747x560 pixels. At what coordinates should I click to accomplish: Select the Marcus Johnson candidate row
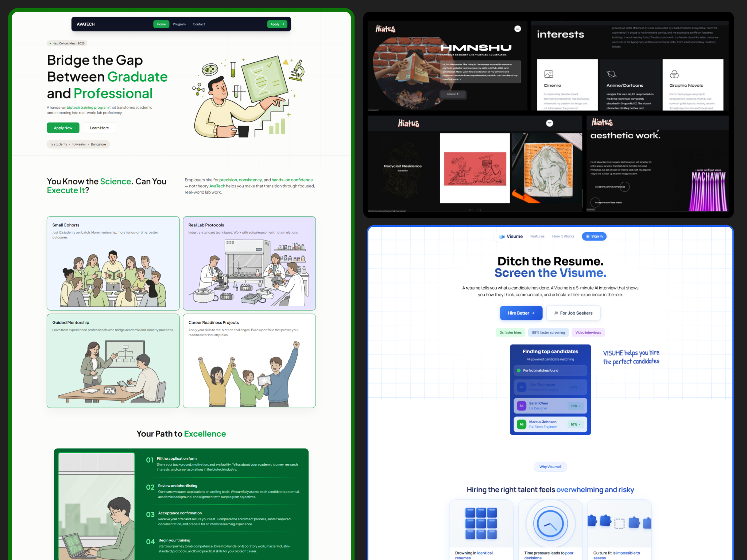[x=550, y=424]
